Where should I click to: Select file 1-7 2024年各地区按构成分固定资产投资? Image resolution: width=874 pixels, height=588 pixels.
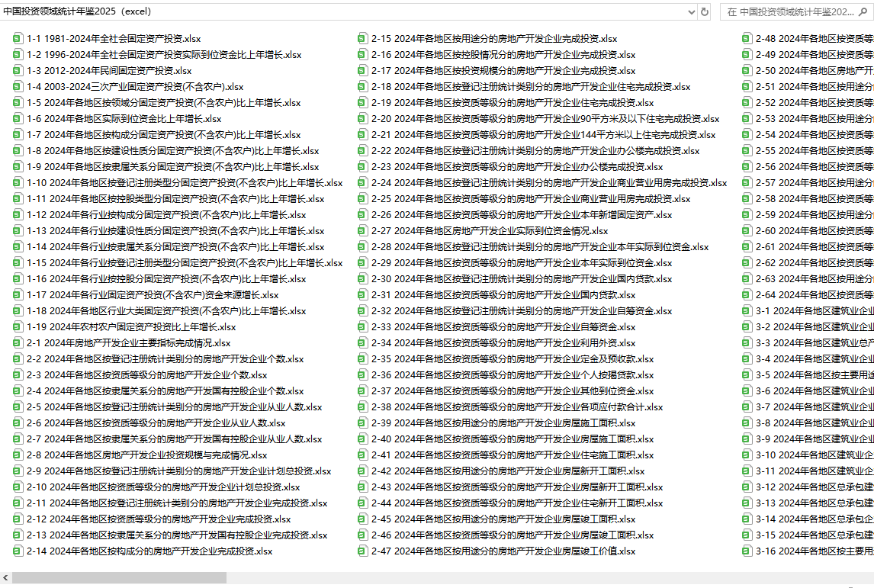pos(163,134)
